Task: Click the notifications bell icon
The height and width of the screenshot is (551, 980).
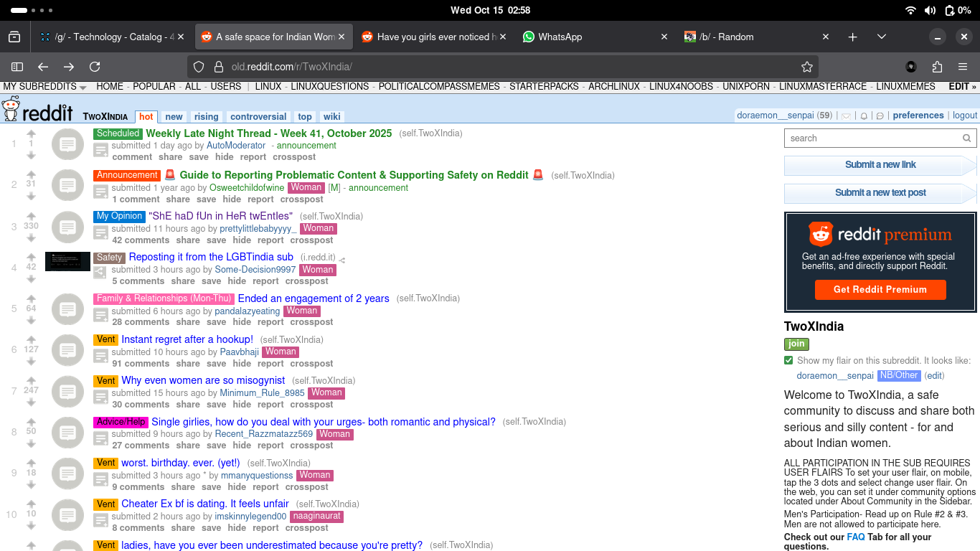Action: point(864,116)
